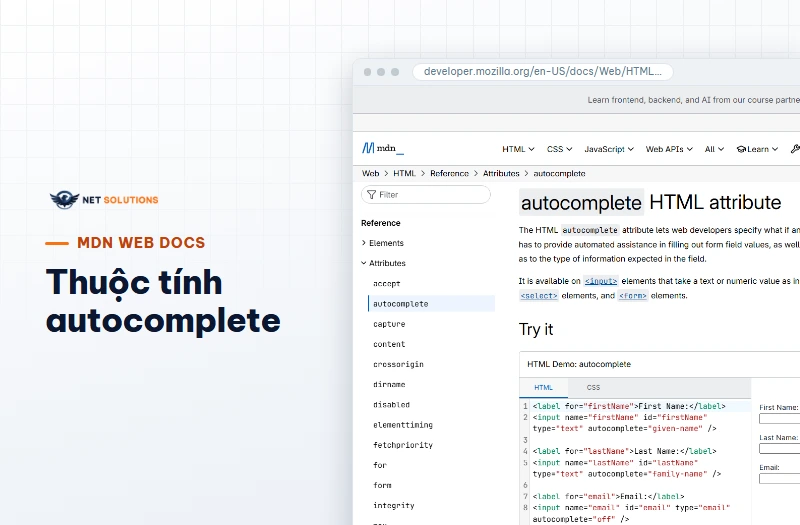800x525 pixels.
Task: Click the MDN WEB DOCS label
Action: click(141, 243)
